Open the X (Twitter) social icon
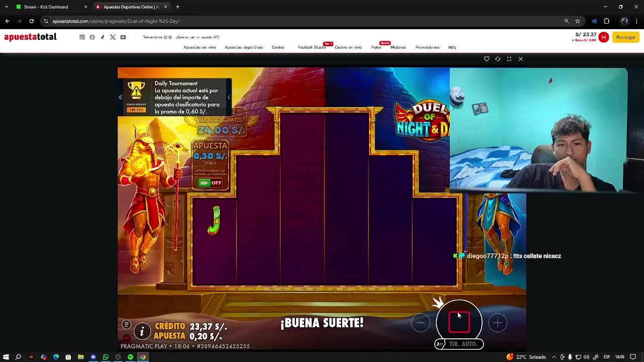 pyautogui.click(x=113, y=37)
